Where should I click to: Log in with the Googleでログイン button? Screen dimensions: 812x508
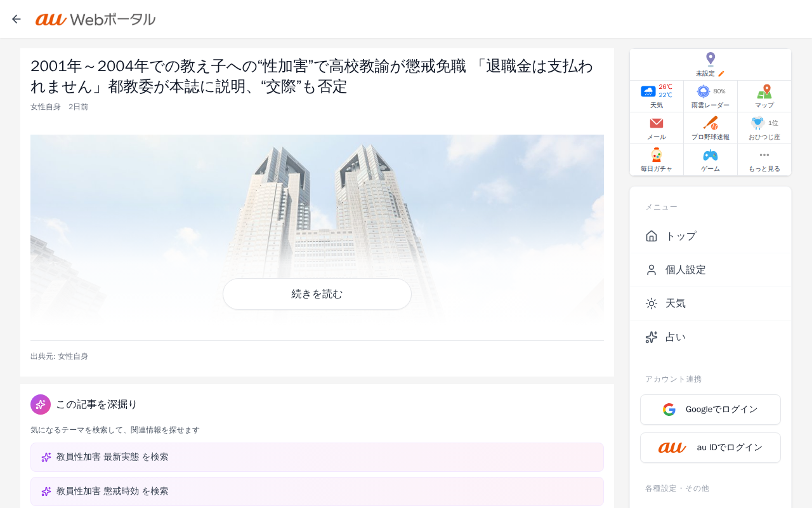[x=710, y=410]
